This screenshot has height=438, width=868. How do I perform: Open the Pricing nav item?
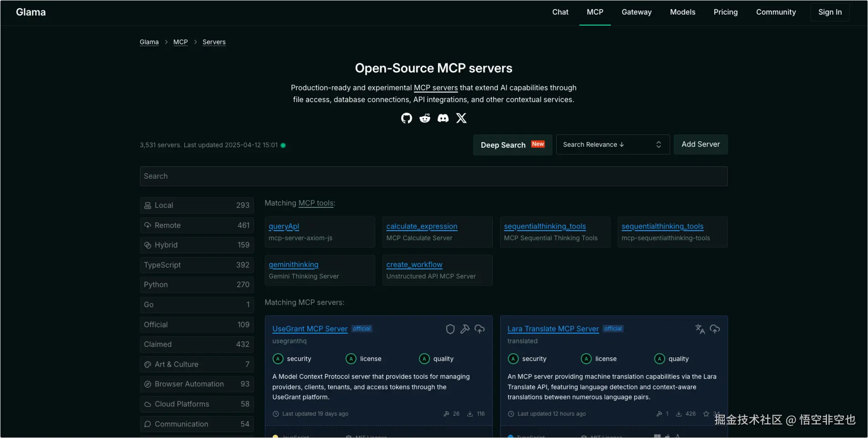[725, 12]
